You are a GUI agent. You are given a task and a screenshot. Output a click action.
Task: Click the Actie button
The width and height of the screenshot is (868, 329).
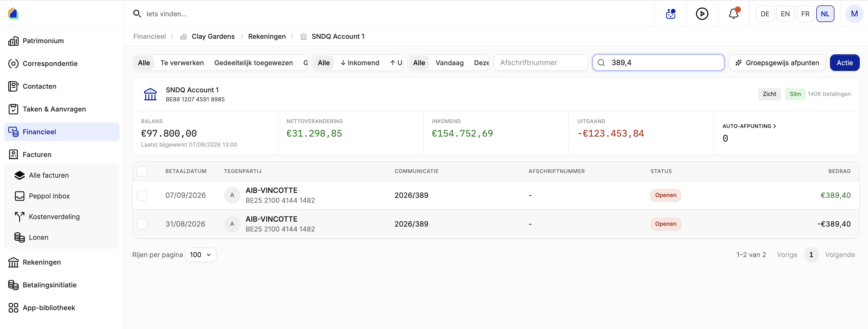(x=844, y=63)
